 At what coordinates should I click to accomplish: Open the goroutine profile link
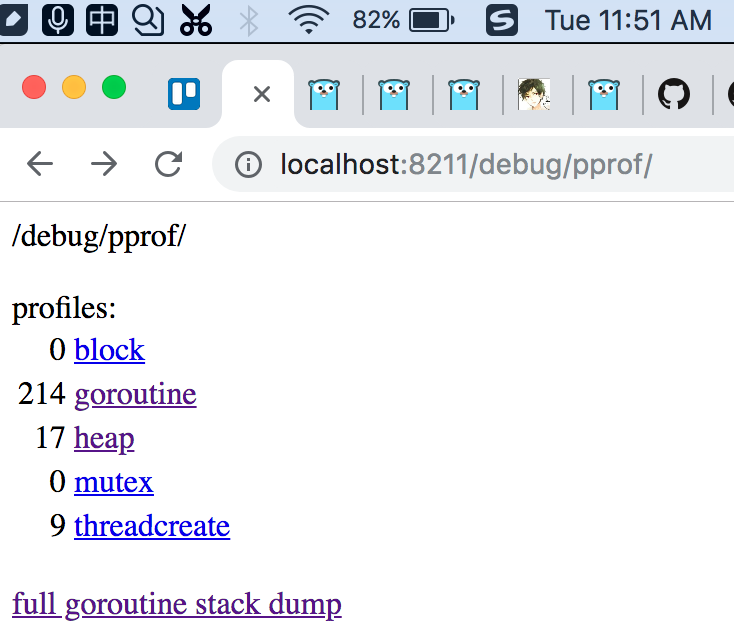pos(135,395)
